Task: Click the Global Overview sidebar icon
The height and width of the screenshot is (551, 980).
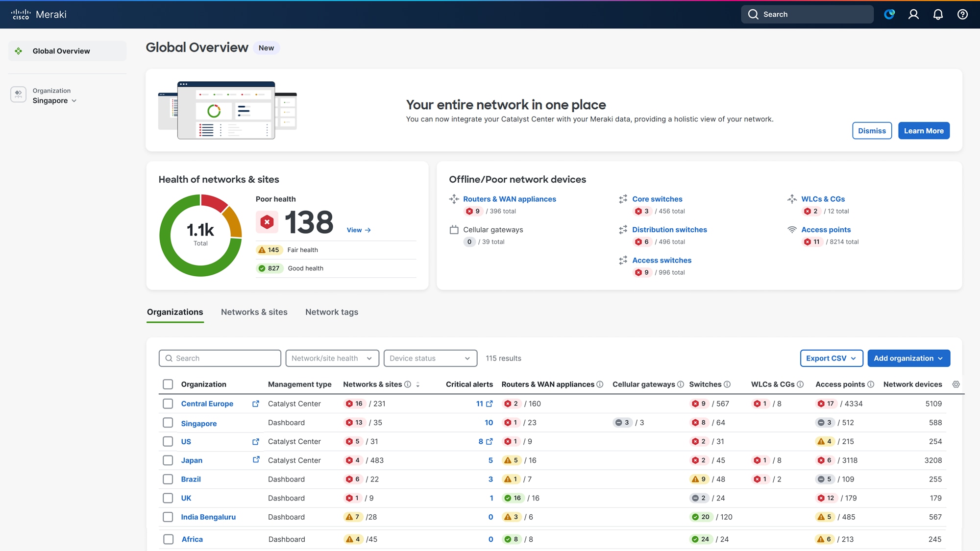Action: point(18,50)
